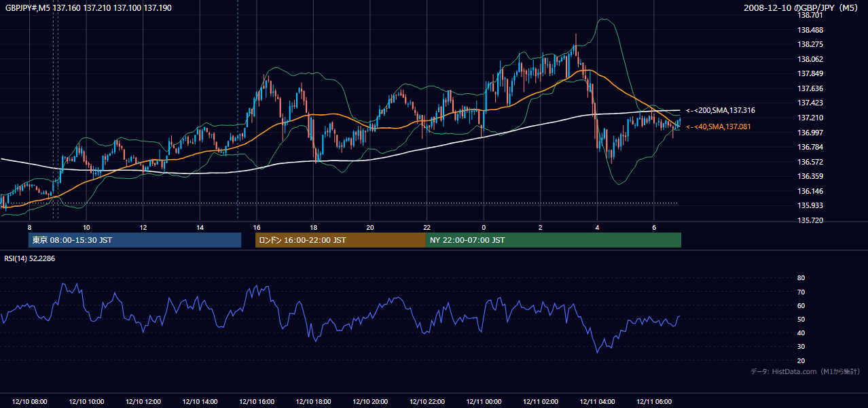This screenshot has width=868, height=408.
Task: Click the 135.933 price axis label
Action: (811, 205)
